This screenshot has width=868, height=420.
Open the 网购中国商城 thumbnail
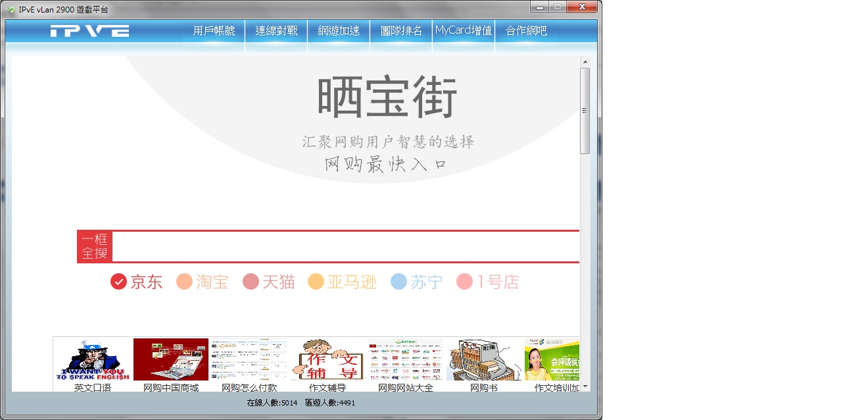point(171,359)
